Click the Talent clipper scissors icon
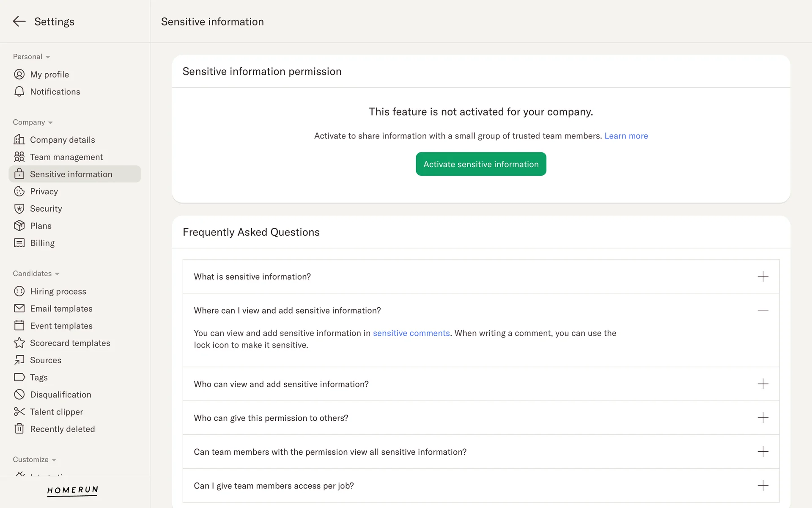This screenshot has width=812, height=508. tap(19, 412)
